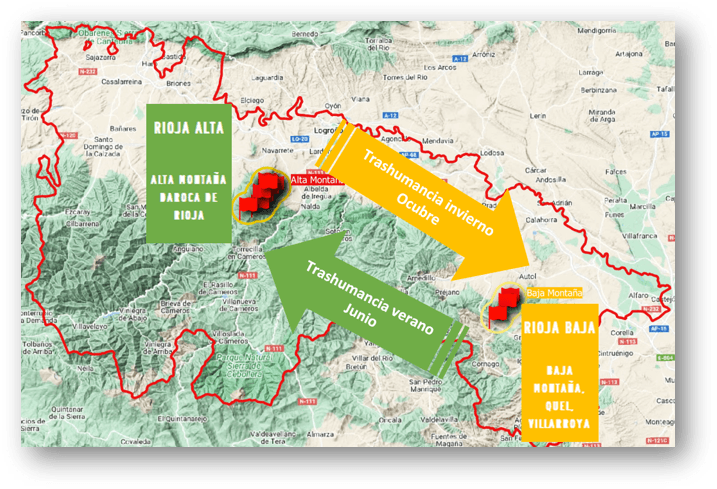Click the Casalarreina town label
717x489 pixels.
coord(122,82)
